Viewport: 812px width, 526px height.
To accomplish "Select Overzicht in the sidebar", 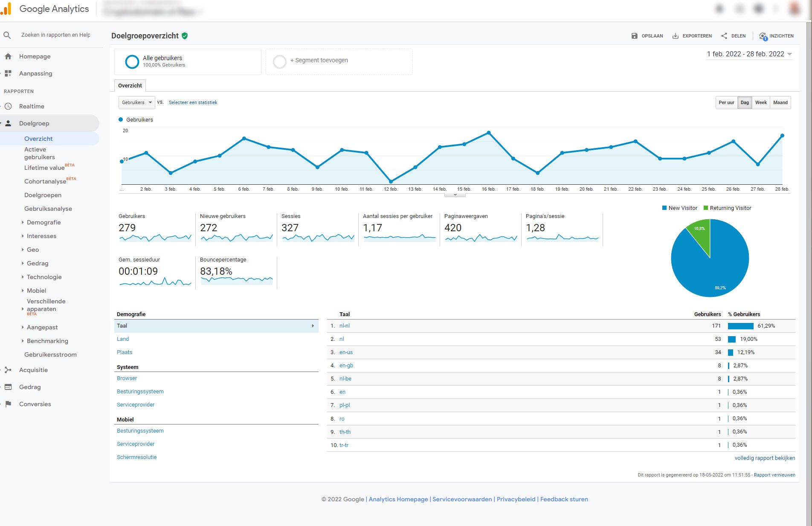I will 38,139.
